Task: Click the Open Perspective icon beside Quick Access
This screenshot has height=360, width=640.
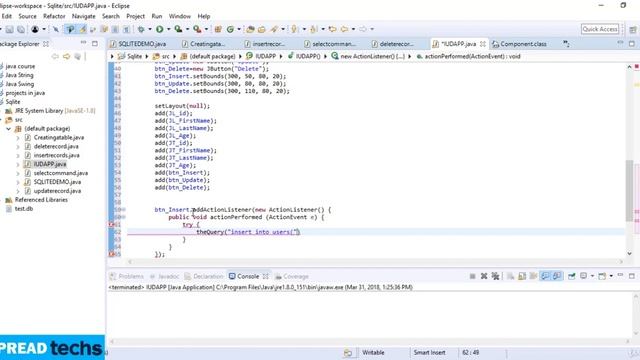Action: pos(633,29)
